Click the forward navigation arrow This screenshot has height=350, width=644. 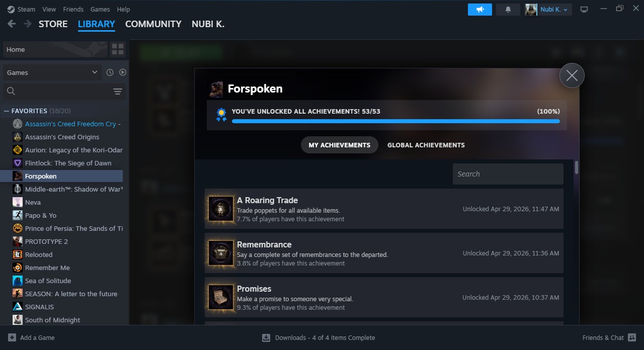pos(28,24)
